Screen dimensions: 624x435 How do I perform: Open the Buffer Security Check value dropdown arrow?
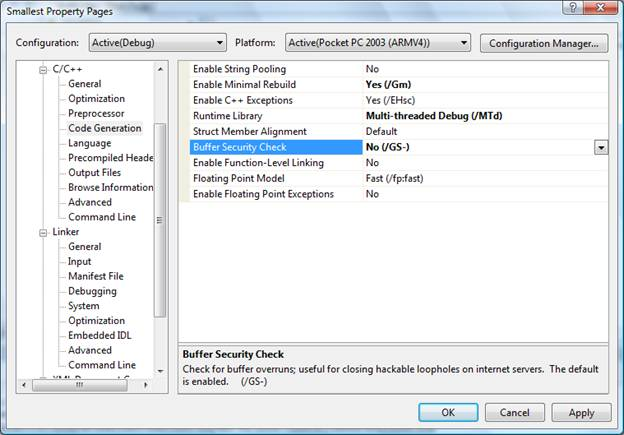[601, 148]
